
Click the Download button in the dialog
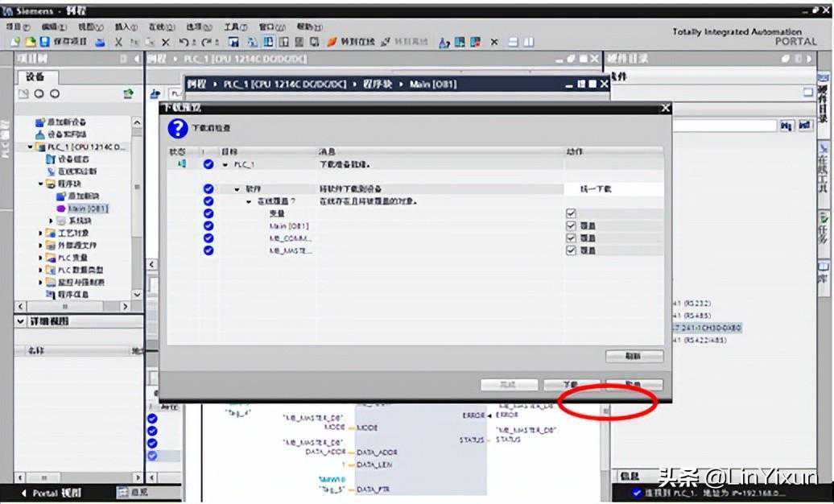[571, 385]
